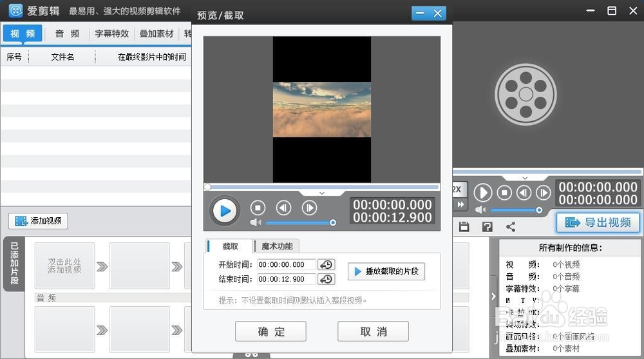
Task: Play the video in the preview dialog
Action: coord(225,211)
